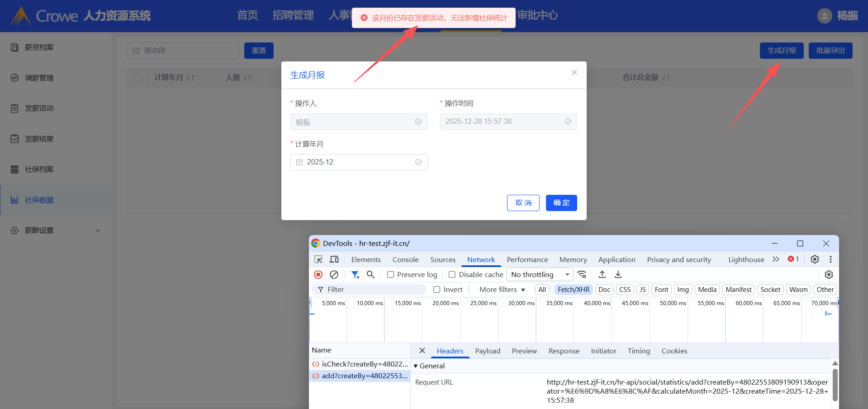
Task: Open the Console tab in DevTools
Action: click(x=405, y=259)
